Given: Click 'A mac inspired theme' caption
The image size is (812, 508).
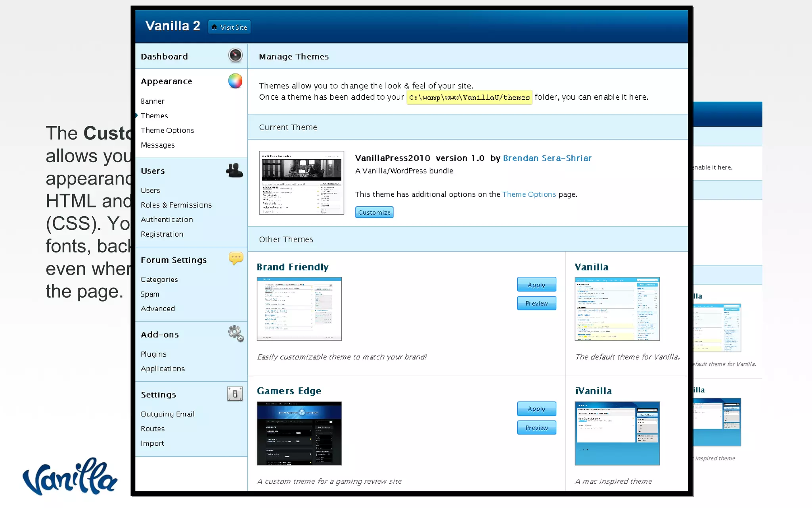Looking at the screenshot, I should 613,481.
